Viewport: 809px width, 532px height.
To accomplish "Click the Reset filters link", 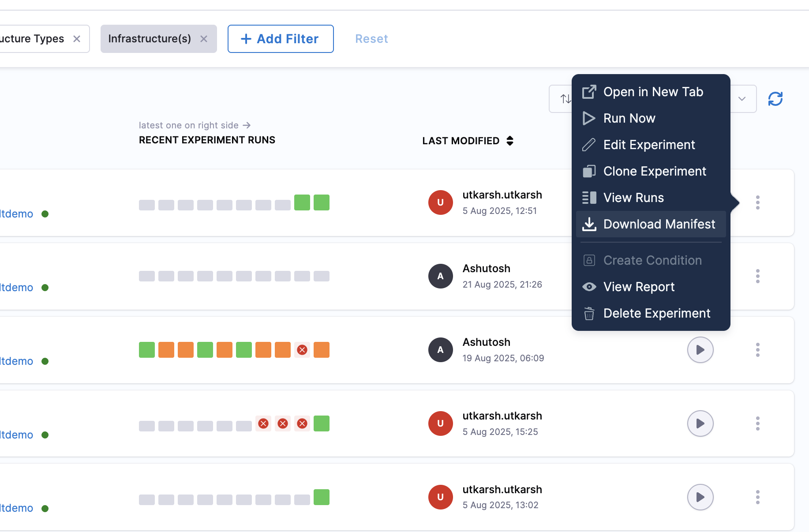I will point(371,39).
